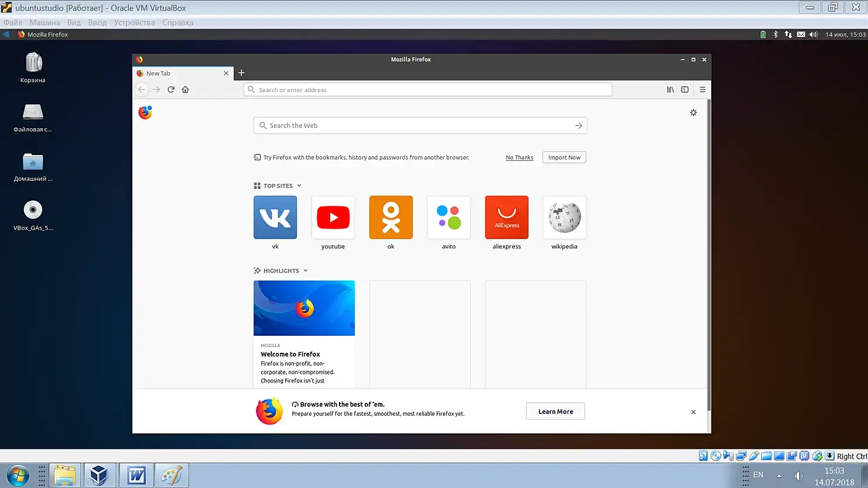
Task: Open the Welcome to Firefox highlight card
Action: tap(304, 334)
